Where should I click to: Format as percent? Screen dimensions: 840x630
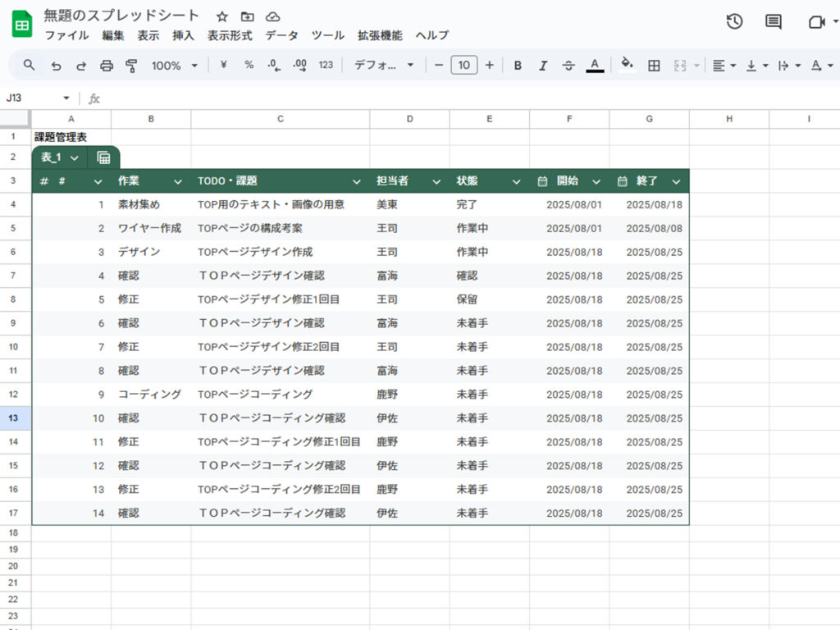[249, 66]
